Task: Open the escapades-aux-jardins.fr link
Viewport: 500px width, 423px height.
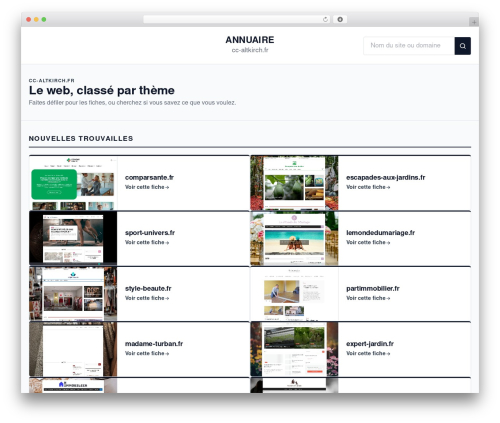Action: (x=385, y=177)
